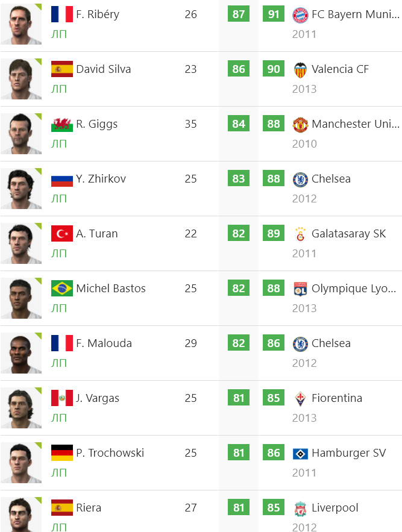Open P. Trochowski's profile link

[110, 453]
